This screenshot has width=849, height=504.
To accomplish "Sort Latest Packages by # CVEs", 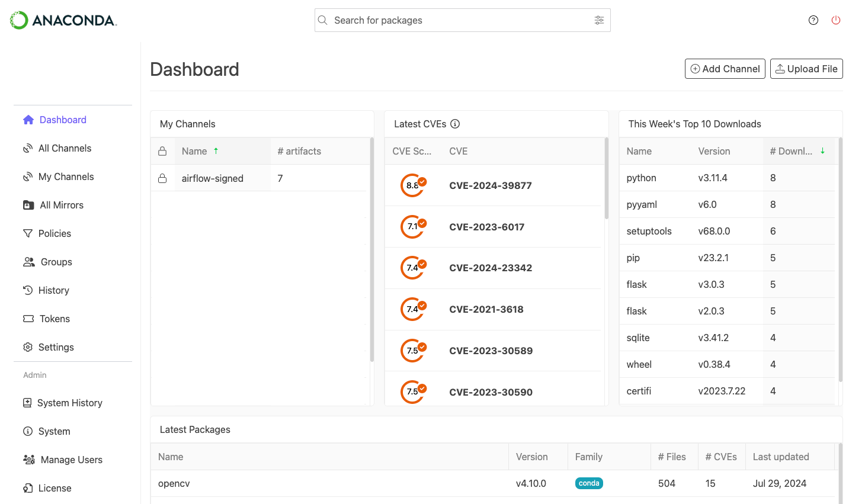I will click(x=721, y=457).
